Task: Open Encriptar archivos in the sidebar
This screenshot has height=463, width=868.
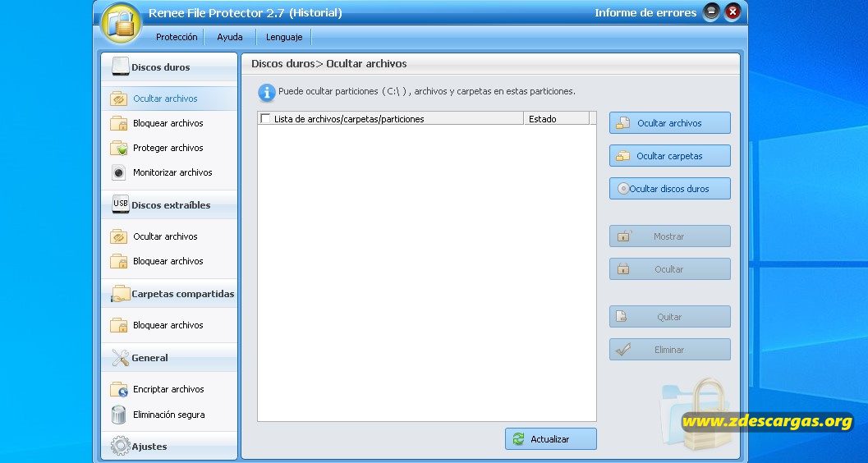Action: point(169,389)
